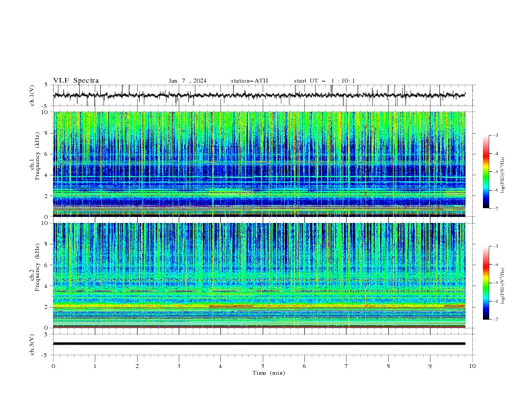Click inside the ch.2 spectrogram panel

point(259,275)
